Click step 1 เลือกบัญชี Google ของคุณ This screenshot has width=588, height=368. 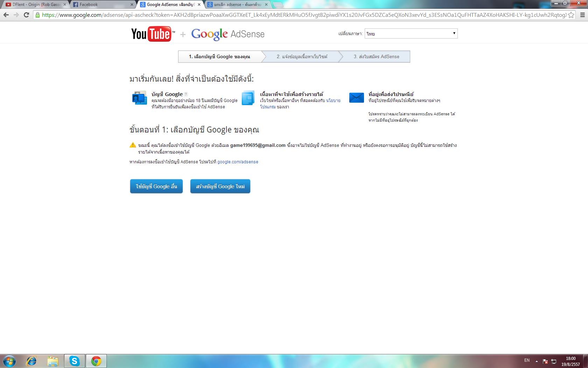pyautogui.click(x=219, y=56)
